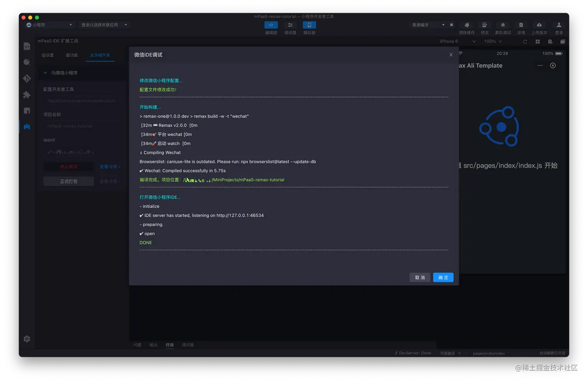Open the 100% zoom level dropdown
This screenshot has height=382, width=588.
point(493,41)
